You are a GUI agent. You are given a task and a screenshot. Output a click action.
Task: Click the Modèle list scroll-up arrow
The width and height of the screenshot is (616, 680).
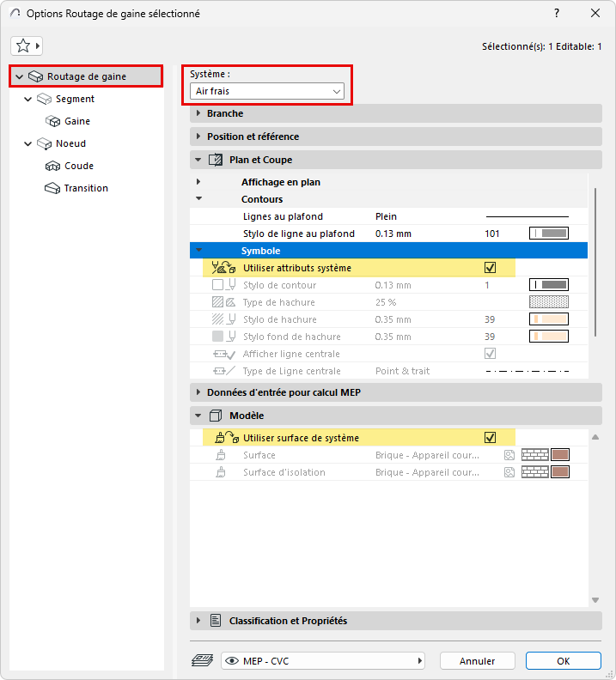click(595, 437)
